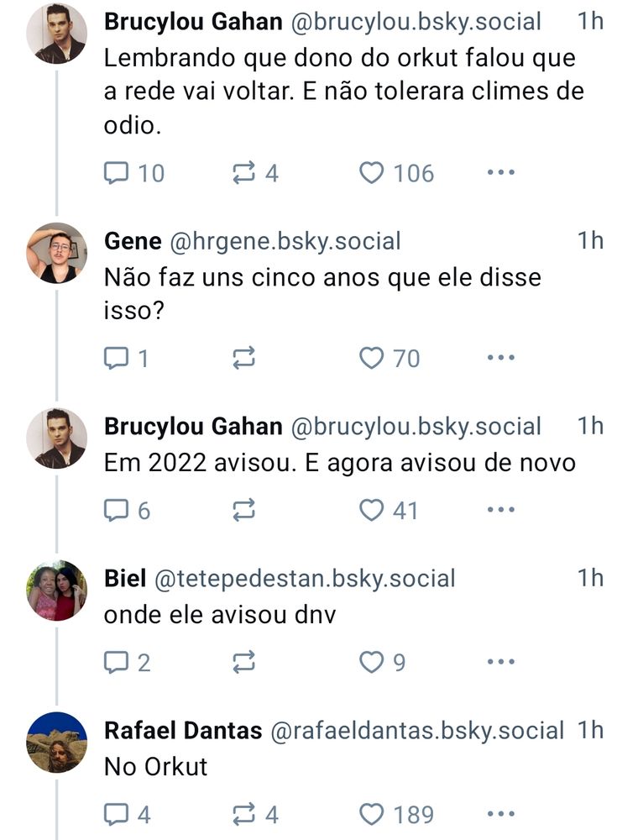Open Rafael Dantas's profile name link
The image size is (617, 840).
pyautogui.click(x=183, y=731)
